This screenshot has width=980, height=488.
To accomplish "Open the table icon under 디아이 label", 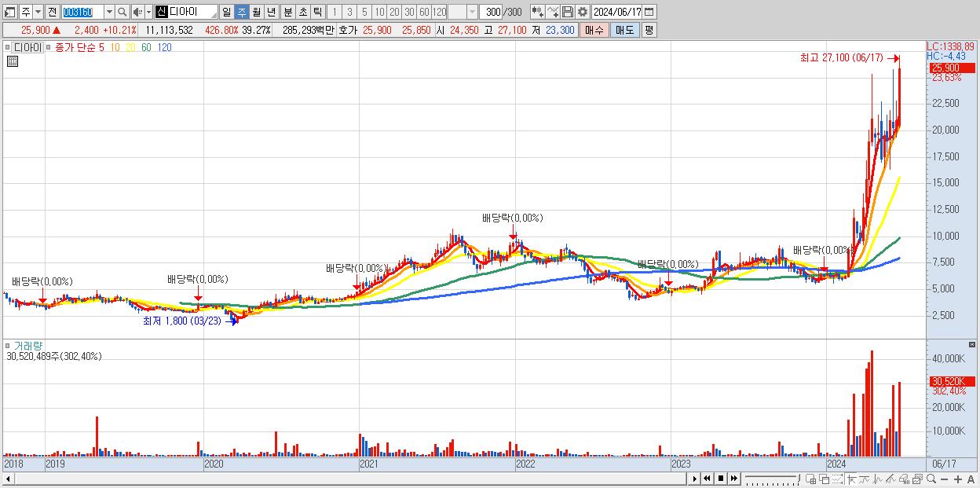I will click(13, 61).
